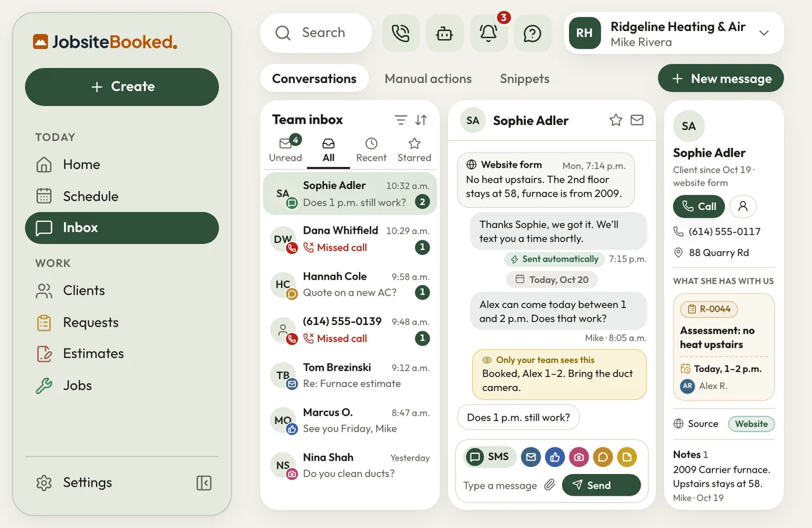
Task: Click the SA avatar in client panel
Action: (x=689, y=126)
